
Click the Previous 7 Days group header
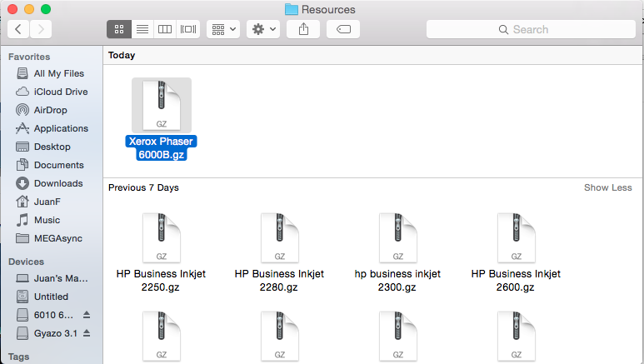pos(143,187)
